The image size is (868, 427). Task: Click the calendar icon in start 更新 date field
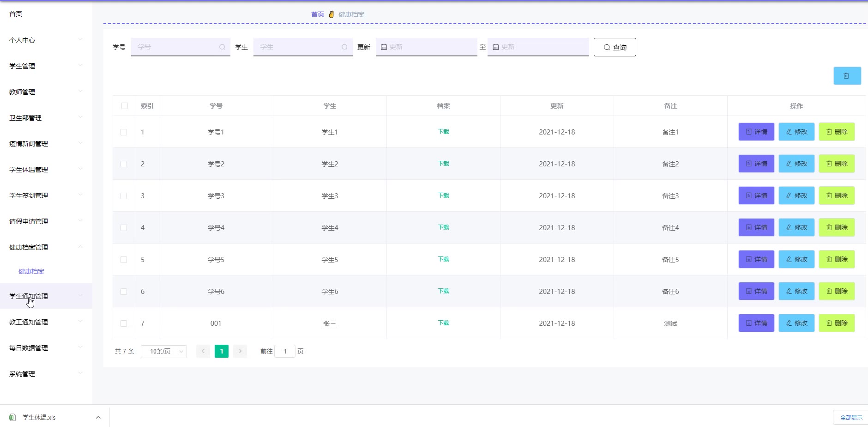384,47
